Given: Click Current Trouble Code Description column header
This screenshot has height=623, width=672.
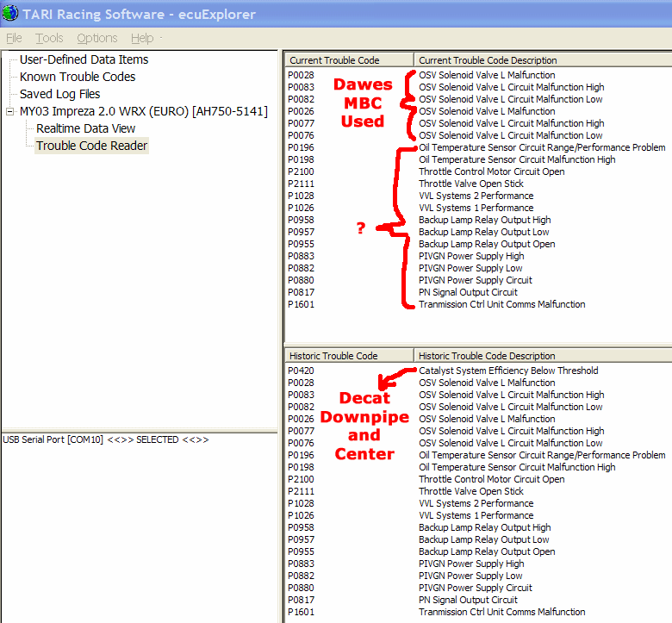Looking at the screenshot, I should tap(543, 60).
